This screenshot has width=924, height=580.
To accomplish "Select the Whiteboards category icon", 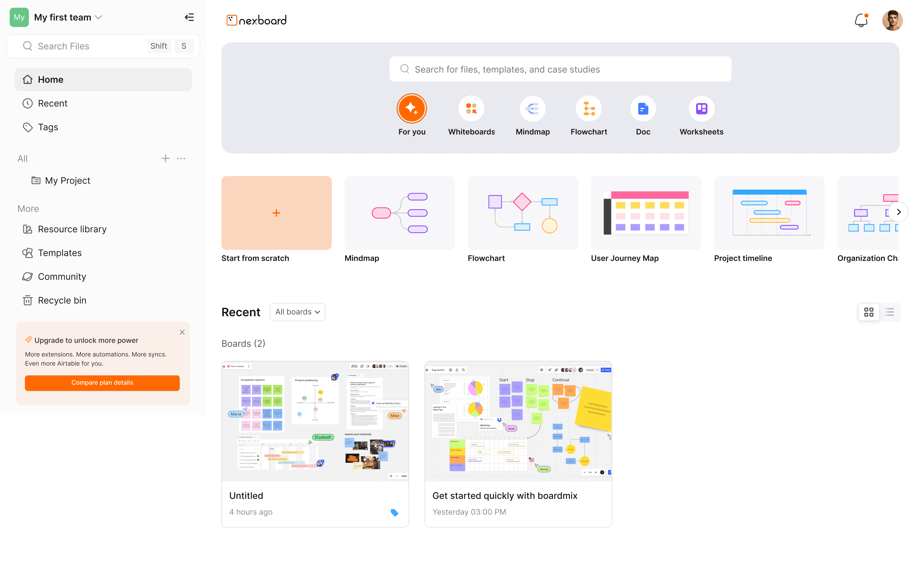I will coord(471,109).
